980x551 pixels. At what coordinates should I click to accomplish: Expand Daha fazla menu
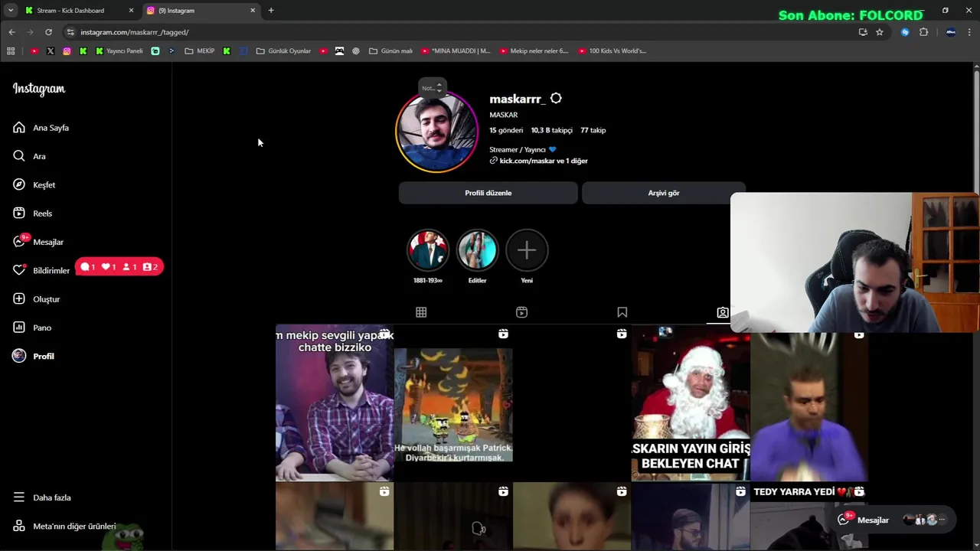coord(41,497)
